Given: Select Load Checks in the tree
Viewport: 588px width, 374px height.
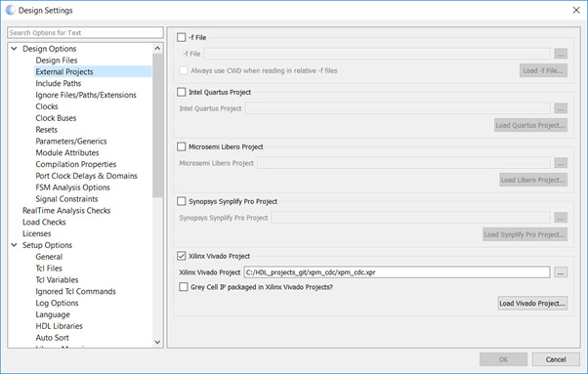Looking at the screenshot, I should click(44, 222).
